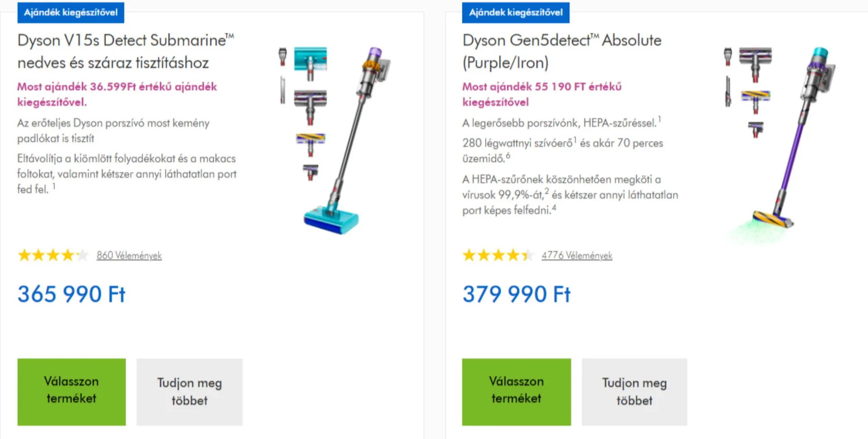The width and height of the screenshot is (868, 439).
Task: Click the star rating of V15s Submarine
Action: [x=52, y=256]
